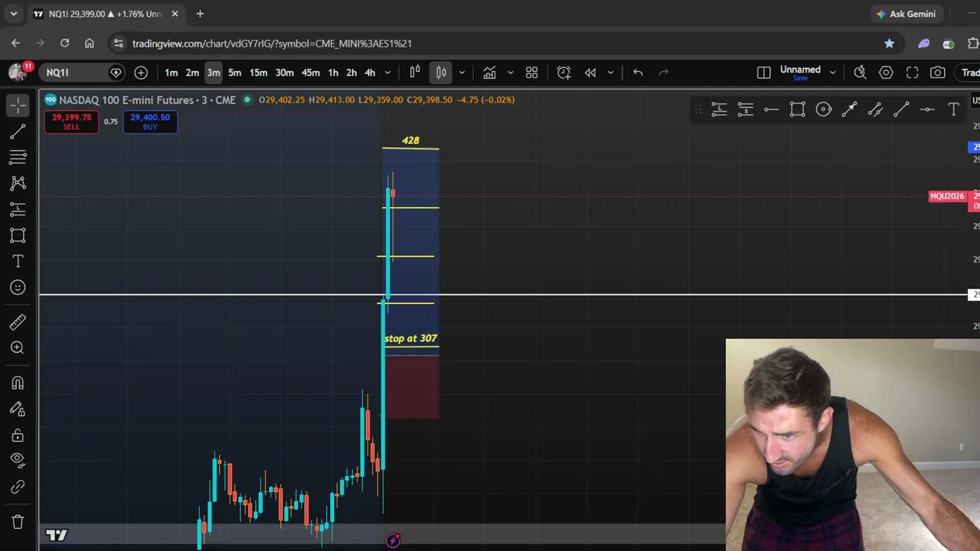980x551 pixels.
Task: Take a chart snapshot with camera icon
Action: tap(938, 73)
